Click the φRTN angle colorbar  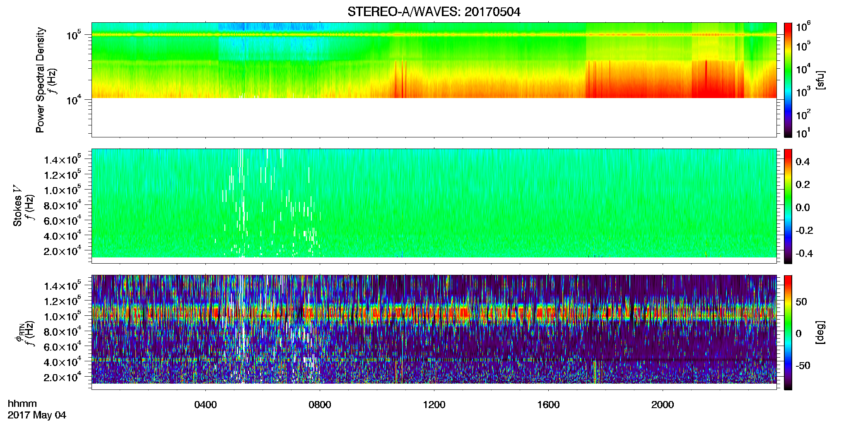[788, 332]
